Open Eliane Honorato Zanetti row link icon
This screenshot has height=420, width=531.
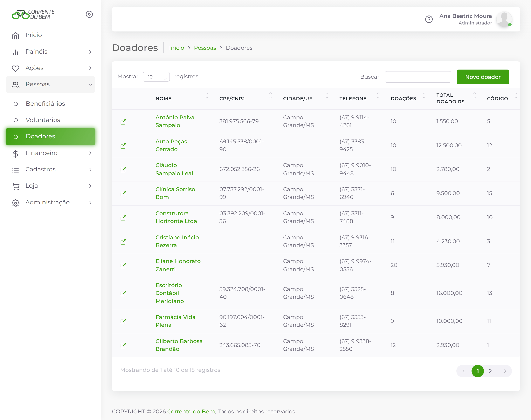[123, 265]
